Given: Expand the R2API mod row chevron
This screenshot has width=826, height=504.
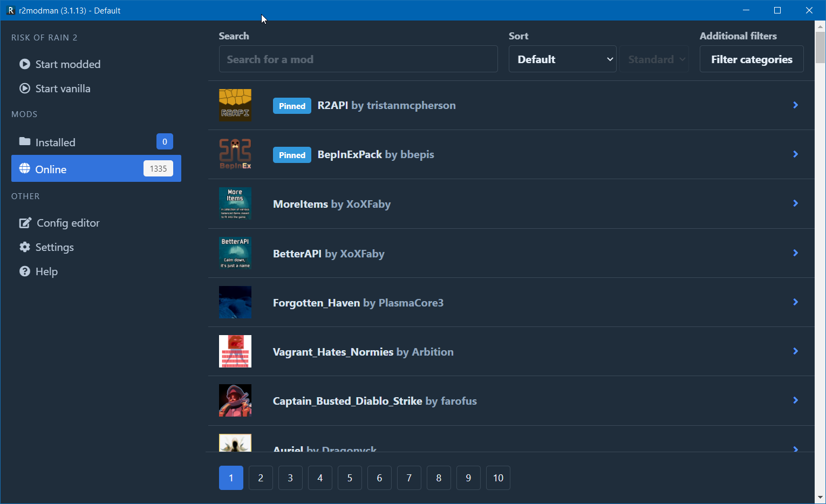Looking at the screenshot, I should pyautogui.click(x=796, y=105).
